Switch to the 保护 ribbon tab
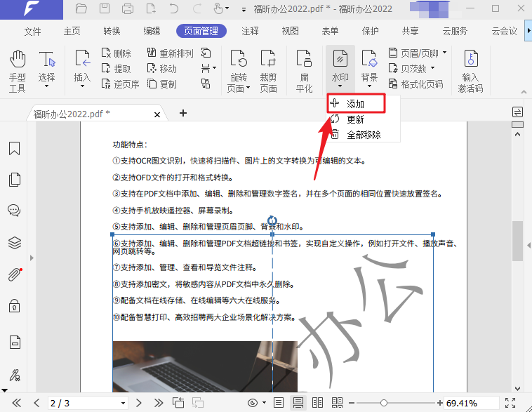This screenshot has height=412, width=532. (370, 31)
